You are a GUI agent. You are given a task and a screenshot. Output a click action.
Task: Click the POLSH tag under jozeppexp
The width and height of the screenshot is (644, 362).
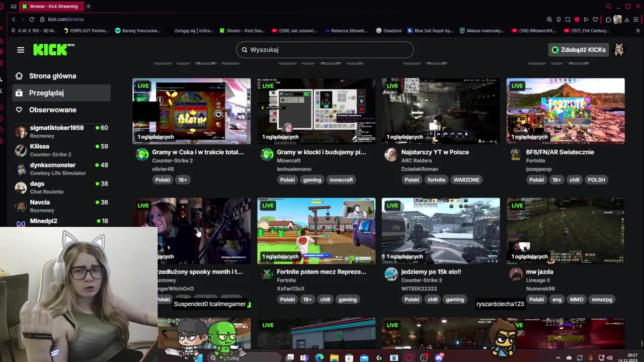(596, 179)
